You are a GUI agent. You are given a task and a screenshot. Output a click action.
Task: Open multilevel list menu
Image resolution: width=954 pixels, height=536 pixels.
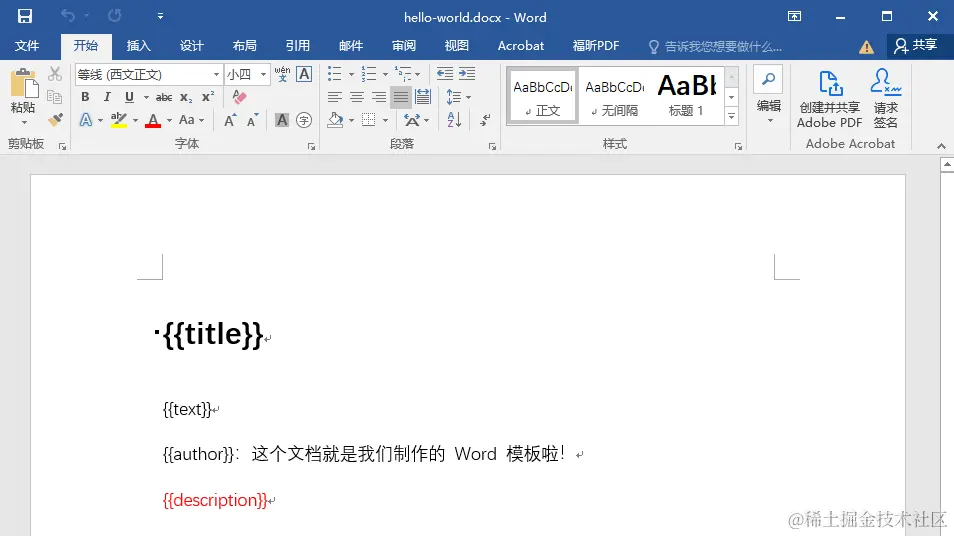(407, 74)
